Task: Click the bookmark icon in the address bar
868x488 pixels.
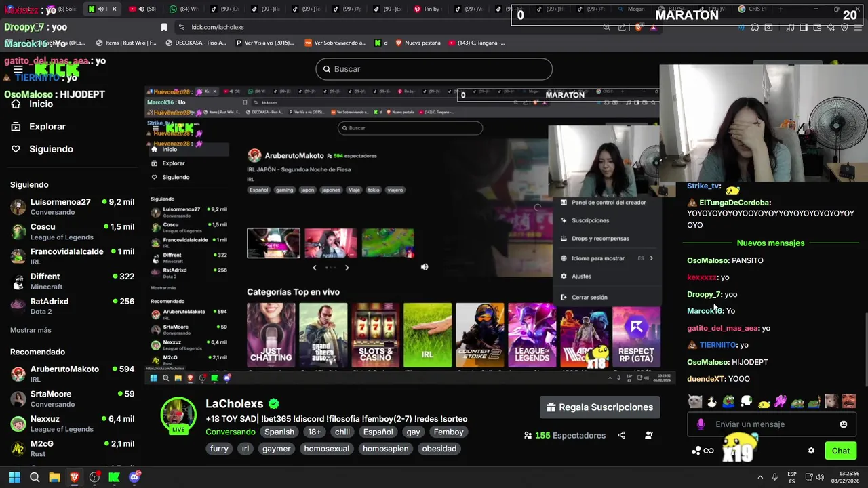Action: 163,27
